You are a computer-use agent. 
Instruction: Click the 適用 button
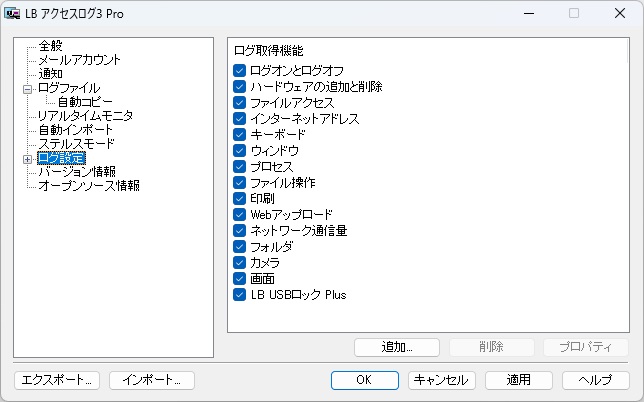click(x=519, y=380)
